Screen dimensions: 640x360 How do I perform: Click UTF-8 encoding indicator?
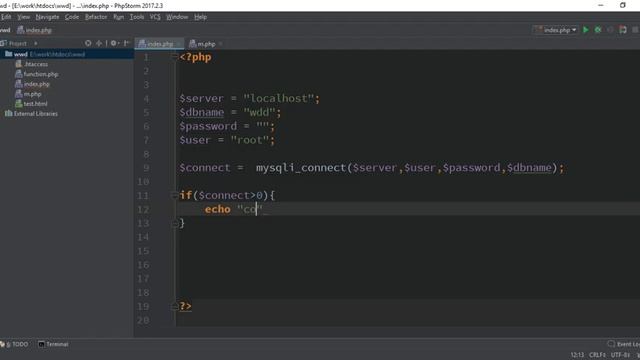pos(620,355)
